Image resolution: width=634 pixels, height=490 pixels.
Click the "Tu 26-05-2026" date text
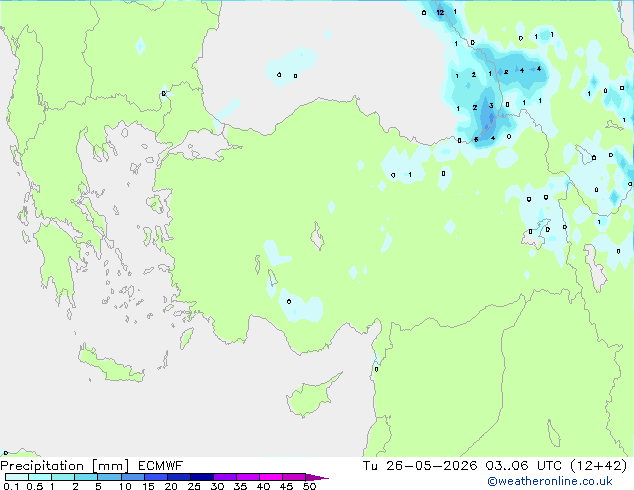point(420,466)
